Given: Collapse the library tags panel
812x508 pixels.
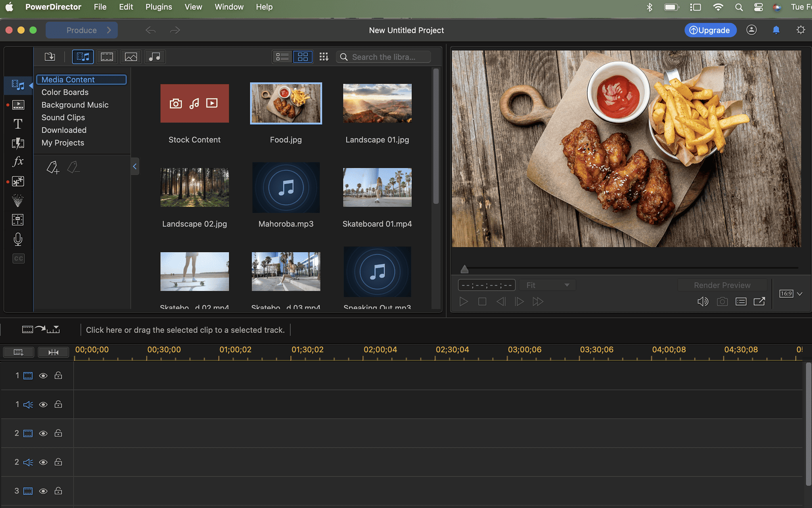Looking at the screenshot, I should [x=135, y=166].
